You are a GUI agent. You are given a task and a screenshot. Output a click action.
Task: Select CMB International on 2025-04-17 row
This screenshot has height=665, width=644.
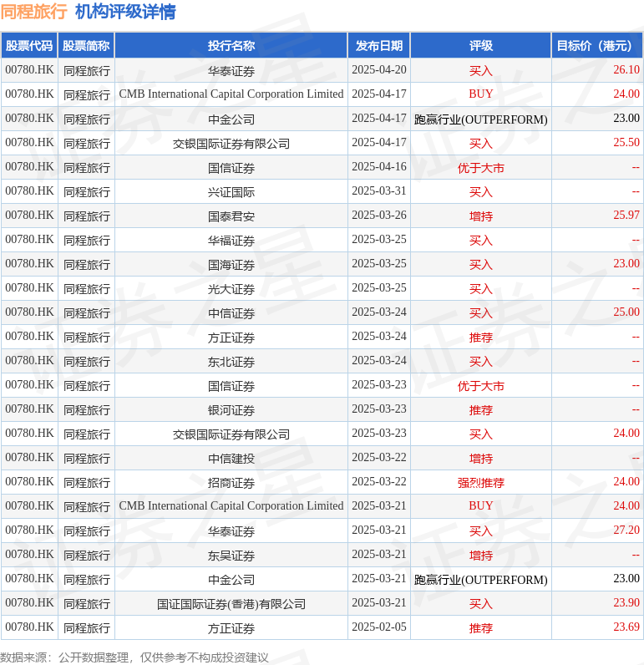tap(231, 94)
